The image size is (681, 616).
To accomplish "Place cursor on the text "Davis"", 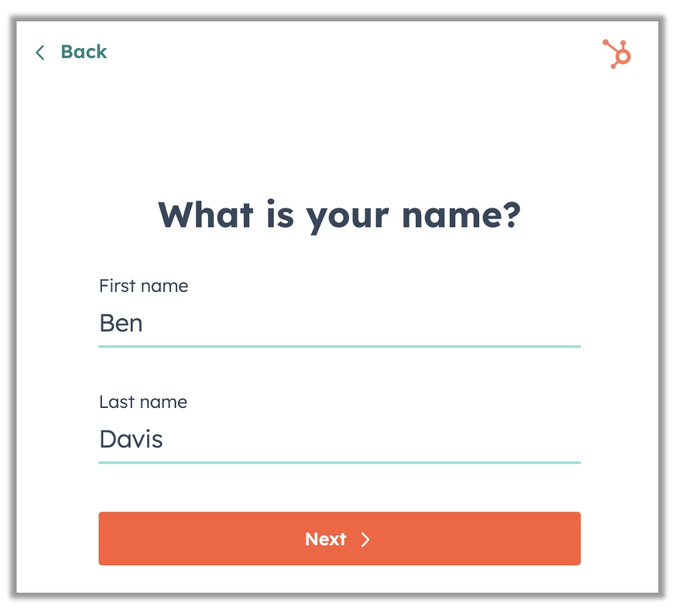I will (131, 439).
